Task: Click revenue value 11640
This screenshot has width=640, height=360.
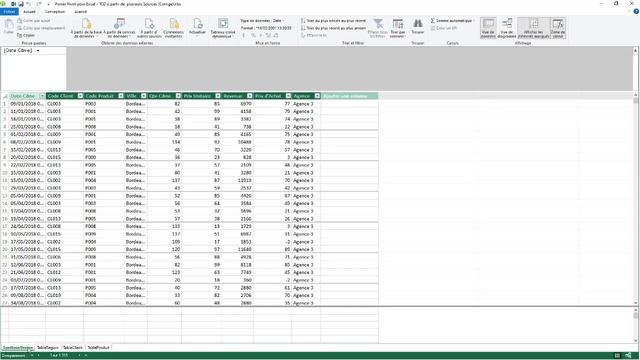Action: click(x=244, y=249)
